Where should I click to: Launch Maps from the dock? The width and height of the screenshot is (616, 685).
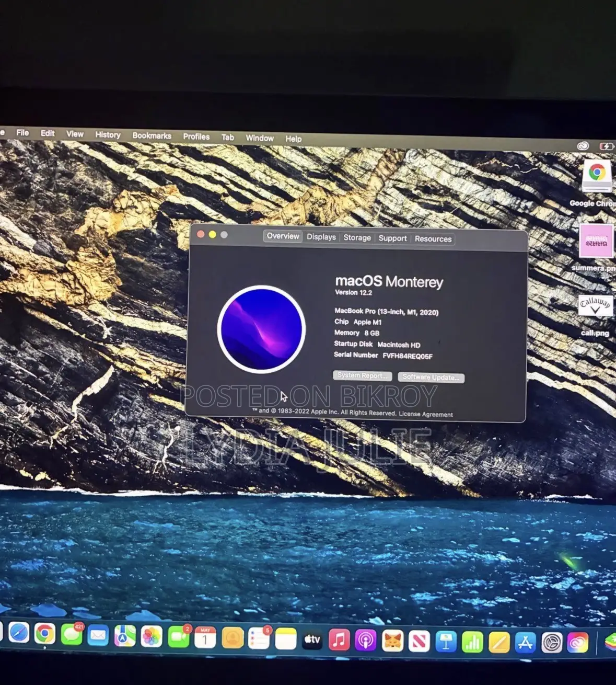[125, 636]
